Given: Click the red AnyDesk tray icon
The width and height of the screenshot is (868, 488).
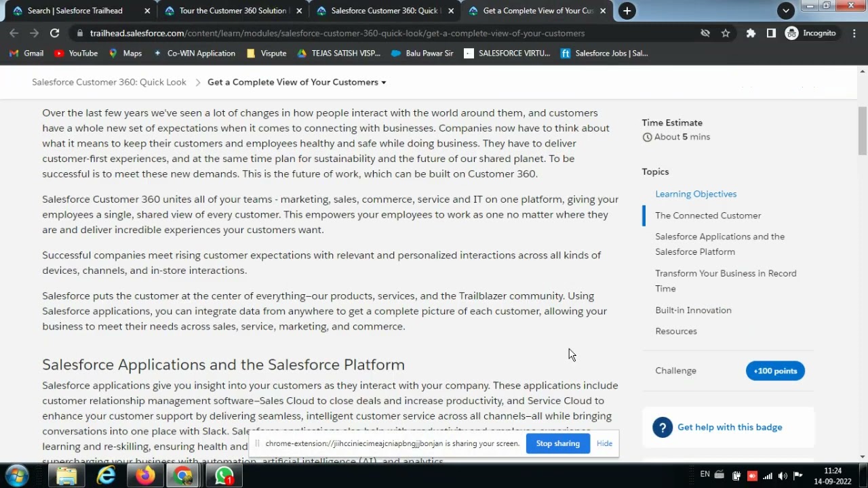Looking at the screenshot, I should pyautogui.click(x=751, y=476).
